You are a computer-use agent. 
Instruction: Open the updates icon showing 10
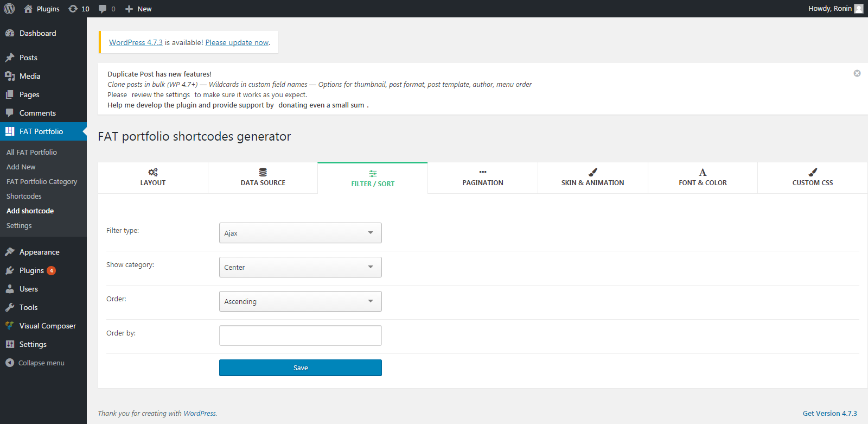tap(73, 9)
